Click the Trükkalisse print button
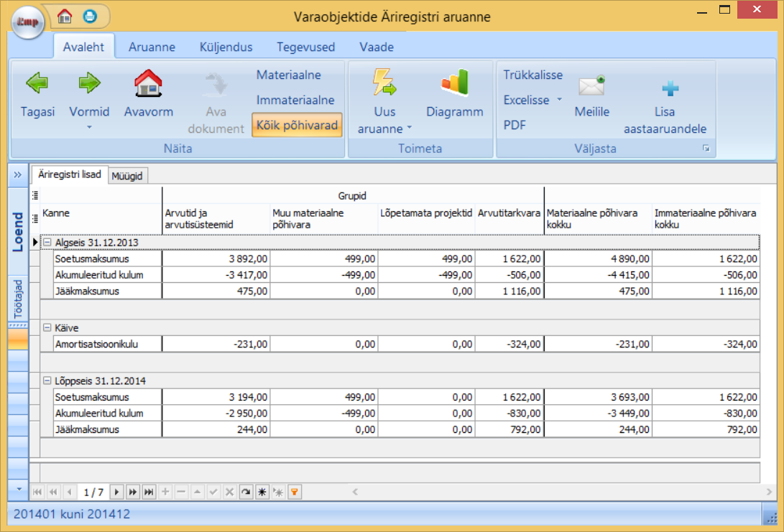784x532 pixels. pos(532,75)
